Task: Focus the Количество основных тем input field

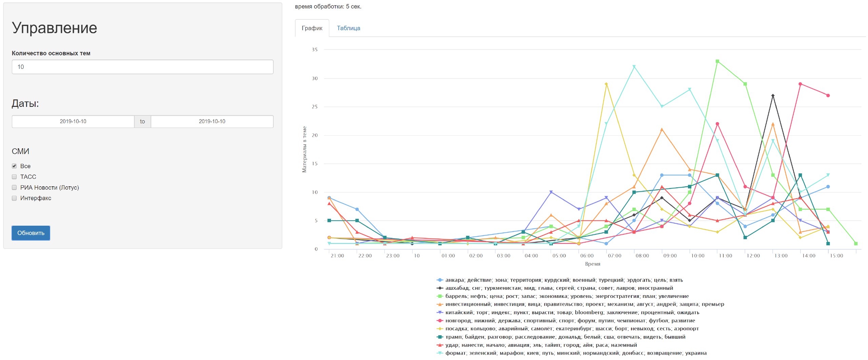Action: pos(142,67)
